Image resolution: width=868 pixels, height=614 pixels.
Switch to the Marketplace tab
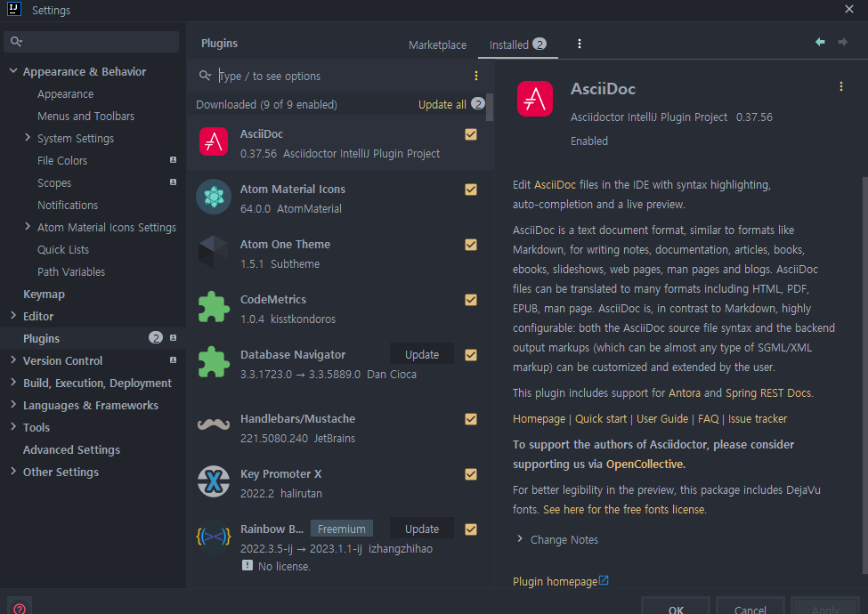pos(437,44)
